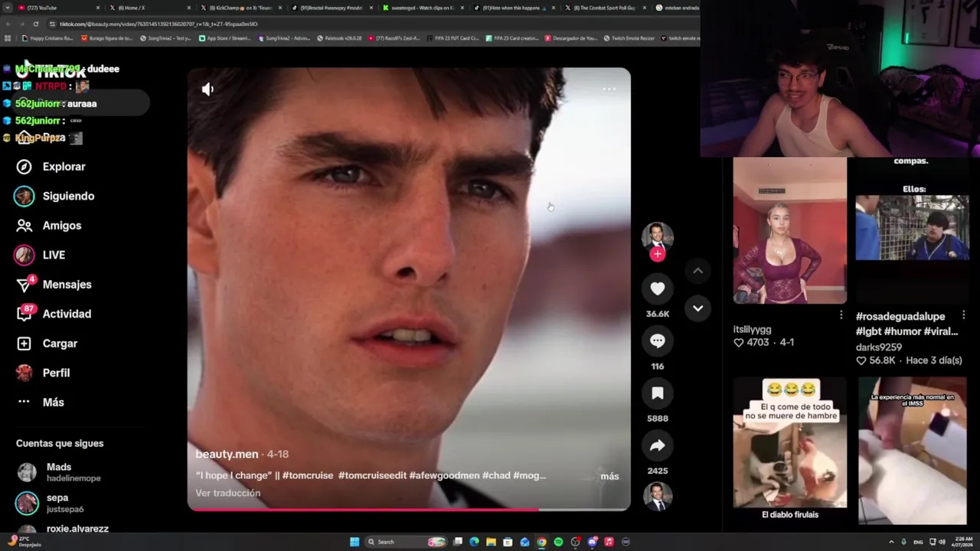
Task: Open the #chad hashtag in the caption
Action: click(x=496, y=475)
